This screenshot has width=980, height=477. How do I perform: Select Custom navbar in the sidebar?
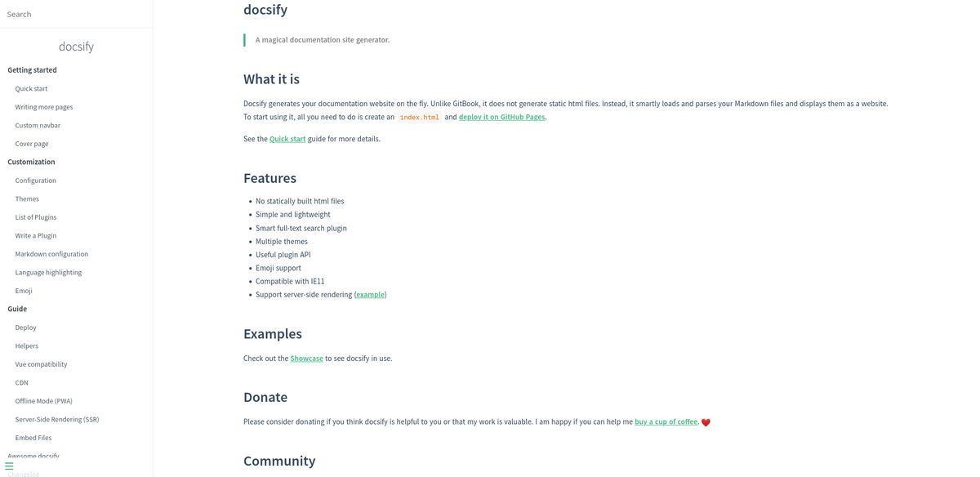point(38,125)
